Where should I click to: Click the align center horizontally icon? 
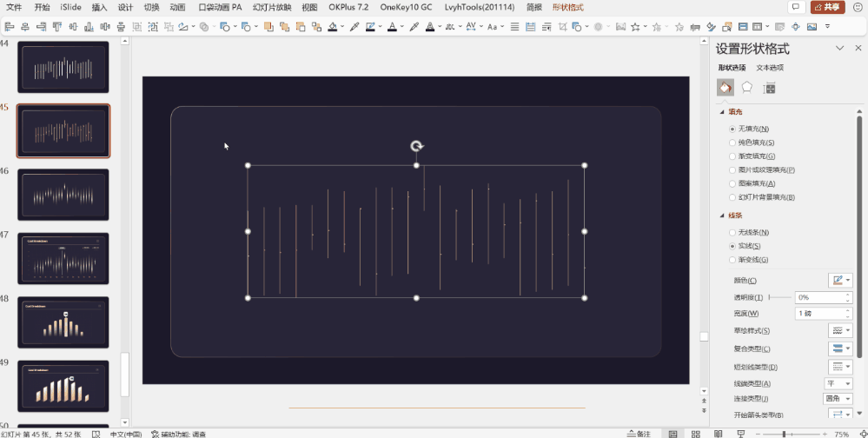pos(25,27)
